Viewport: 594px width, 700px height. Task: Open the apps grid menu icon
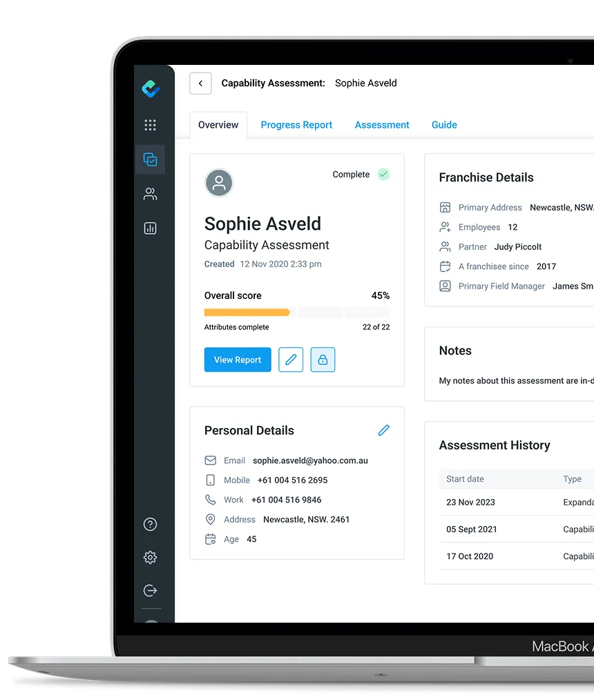(x=150, y=125)
